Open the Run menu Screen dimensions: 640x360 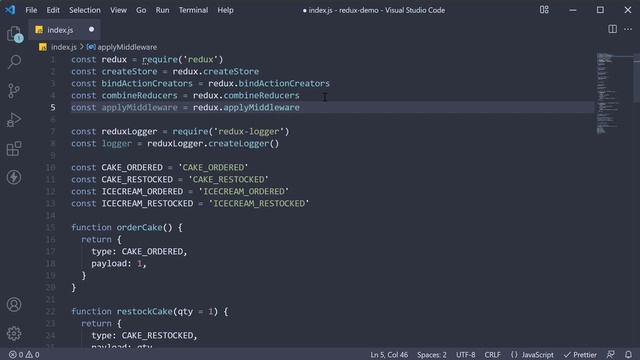[x=162, y=10]
